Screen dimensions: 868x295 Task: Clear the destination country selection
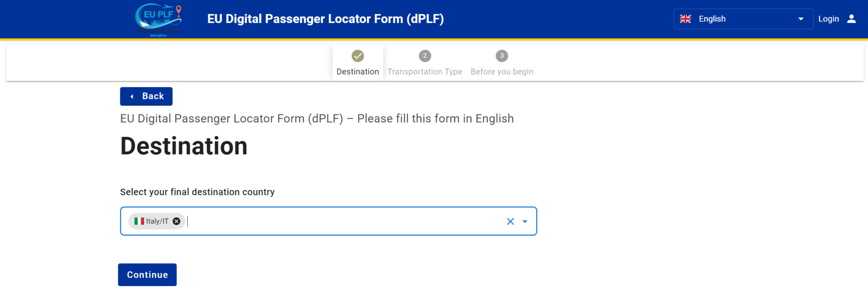[510, 221]
